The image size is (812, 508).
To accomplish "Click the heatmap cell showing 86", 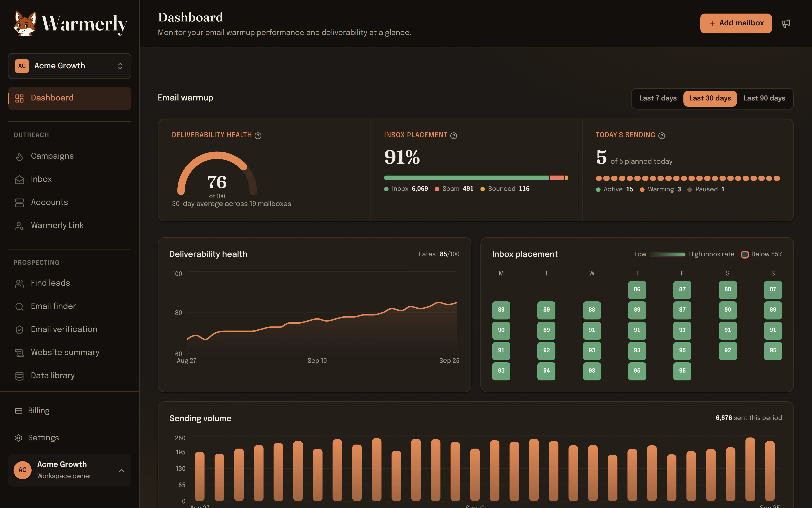I will click(637, 290).
